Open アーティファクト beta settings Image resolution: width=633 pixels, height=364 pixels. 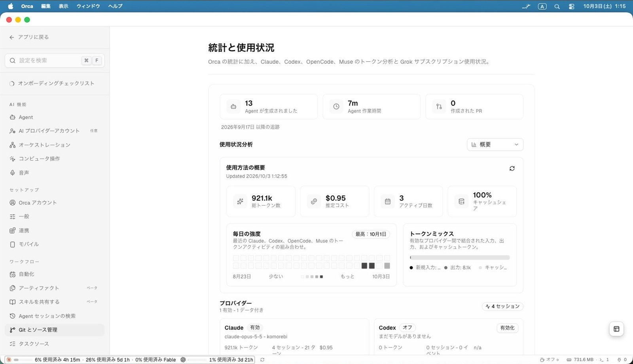[x=55, y=288]
